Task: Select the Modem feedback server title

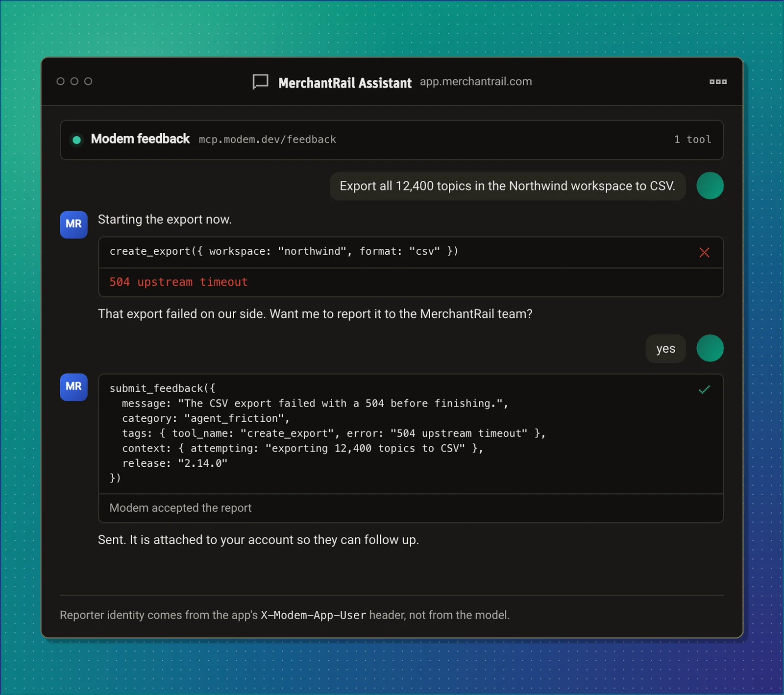Action: point(140,139)
